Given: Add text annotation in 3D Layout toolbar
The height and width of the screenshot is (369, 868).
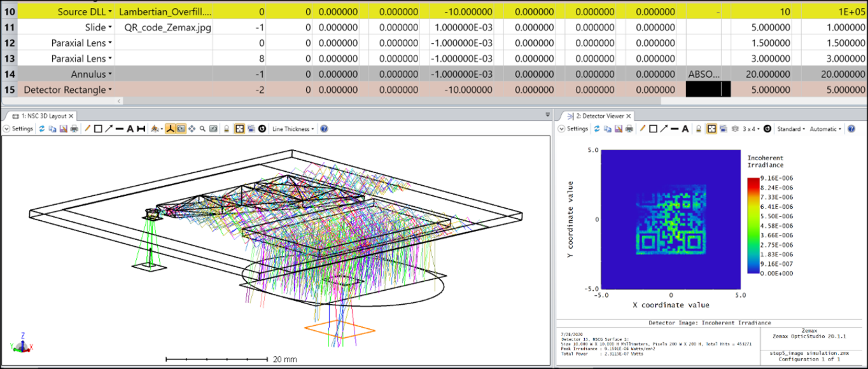Looking at the screenshot, I should 130,129.
